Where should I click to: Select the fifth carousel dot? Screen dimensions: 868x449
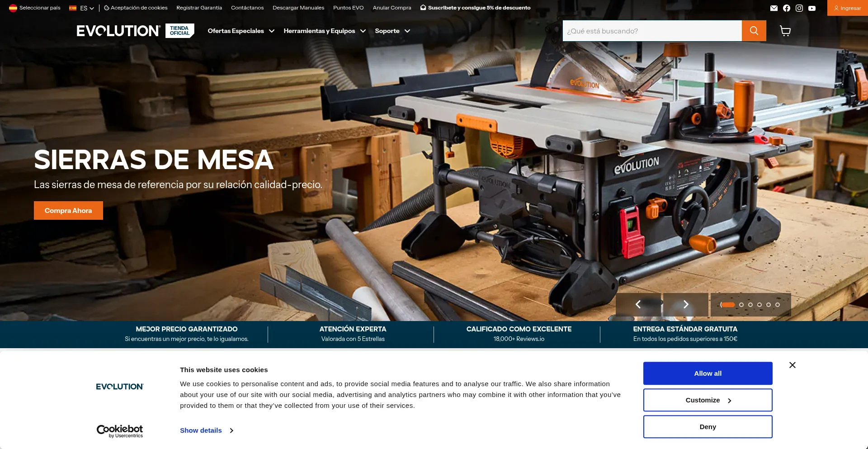click(x=769, y=305)
